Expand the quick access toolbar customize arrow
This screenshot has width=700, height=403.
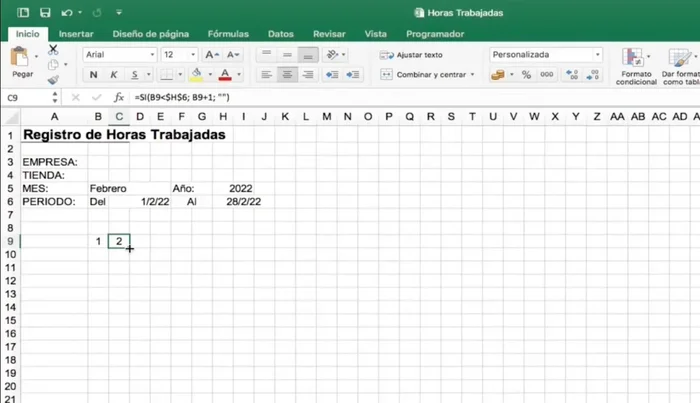[x=119, y=12]
